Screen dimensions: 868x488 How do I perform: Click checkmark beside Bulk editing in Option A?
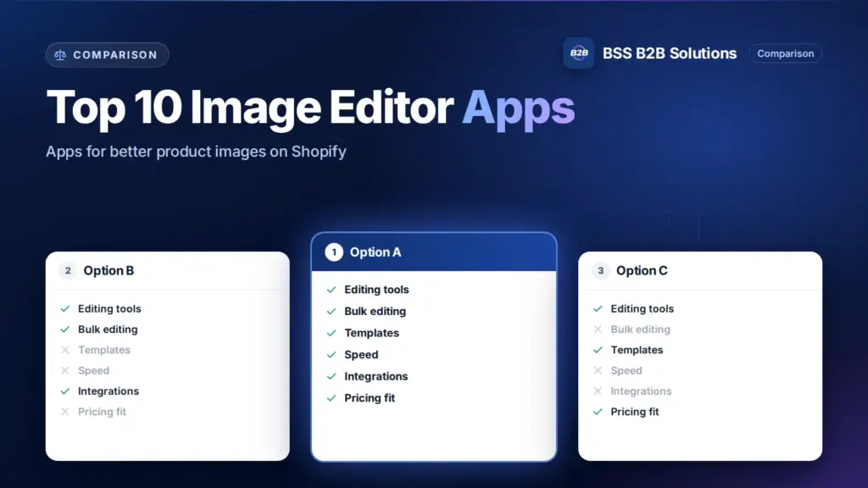[x=331, y=312]
